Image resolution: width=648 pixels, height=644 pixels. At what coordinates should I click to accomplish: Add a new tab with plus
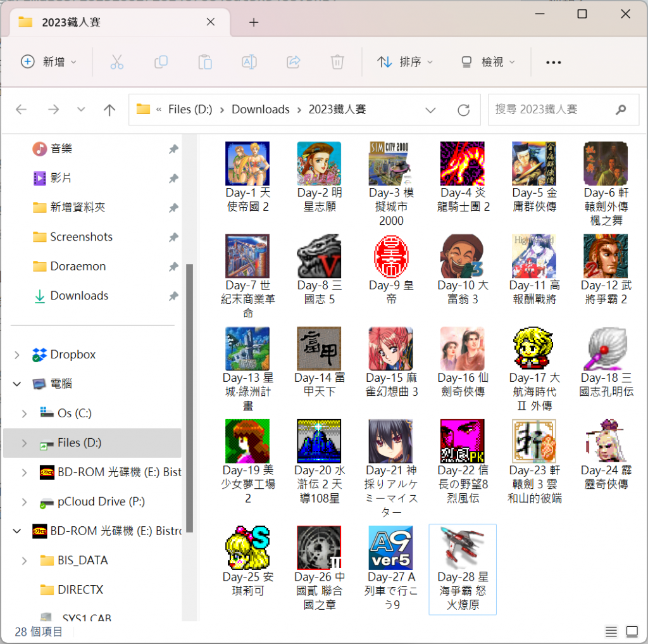[254, 22]
